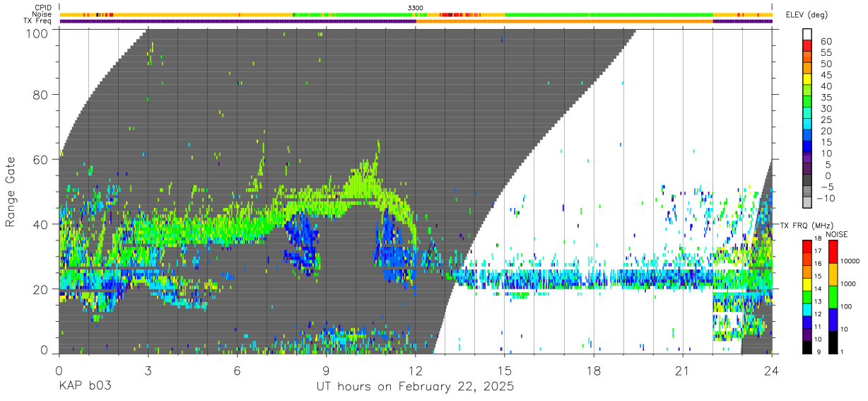
Task: Click the −5 label on ELEV colorbar
Action: tap(827, 187)
